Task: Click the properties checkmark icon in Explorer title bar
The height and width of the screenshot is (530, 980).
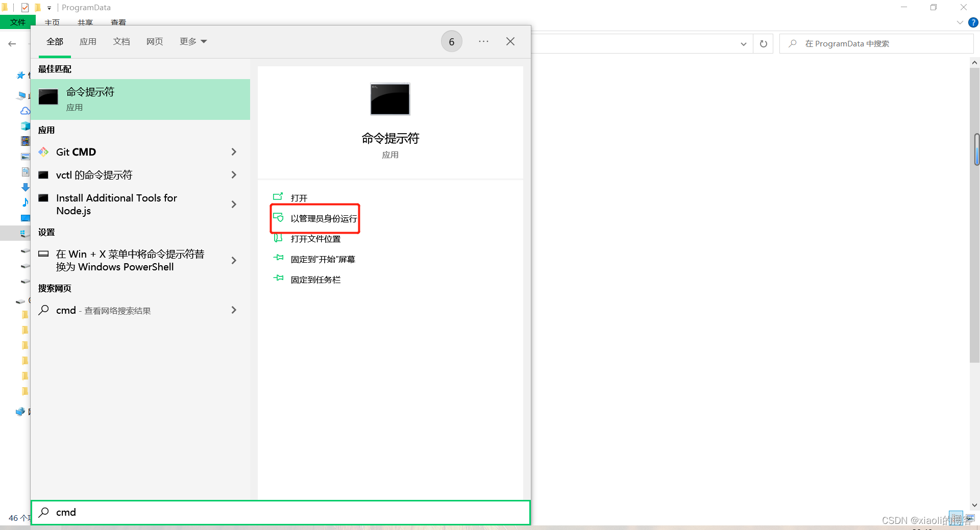Action: pyautogui.click(x=25, y=7)
